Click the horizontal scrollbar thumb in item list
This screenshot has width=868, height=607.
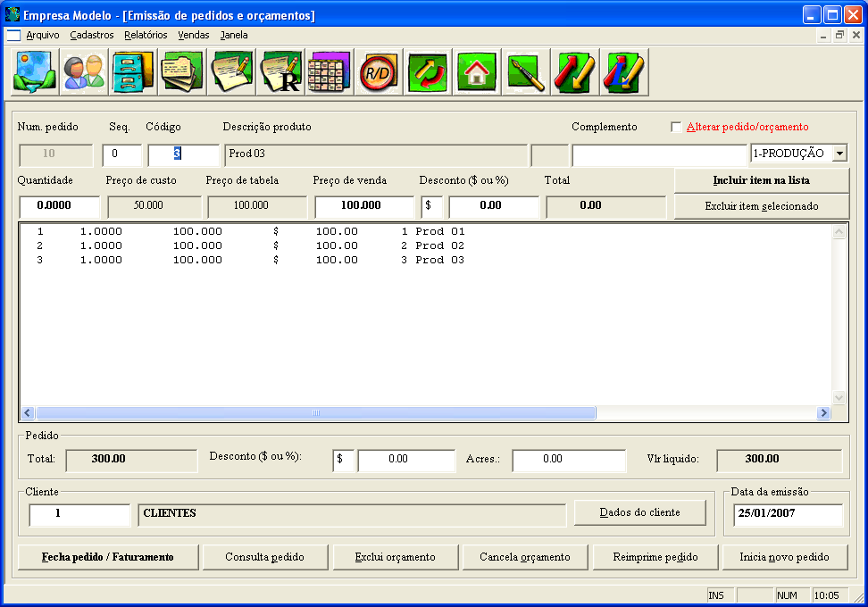pos(316,412)
